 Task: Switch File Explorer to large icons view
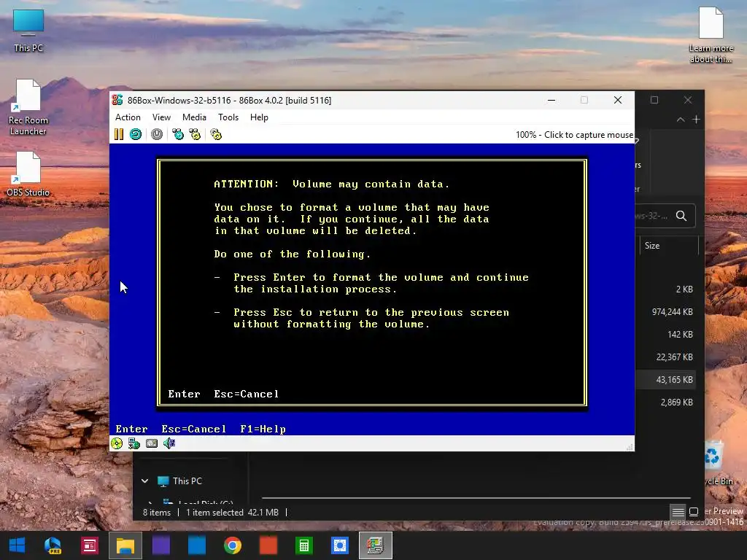[x=694, y=512]
